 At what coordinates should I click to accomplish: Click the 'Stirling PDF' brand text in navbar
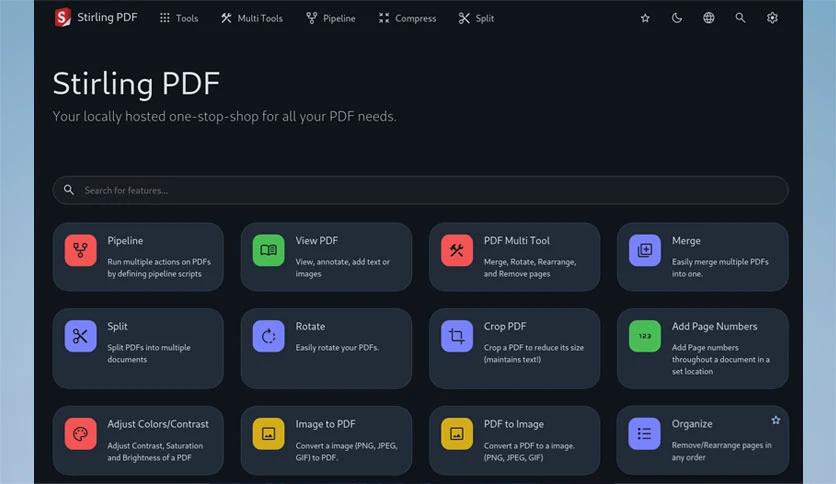pos(107,17)
